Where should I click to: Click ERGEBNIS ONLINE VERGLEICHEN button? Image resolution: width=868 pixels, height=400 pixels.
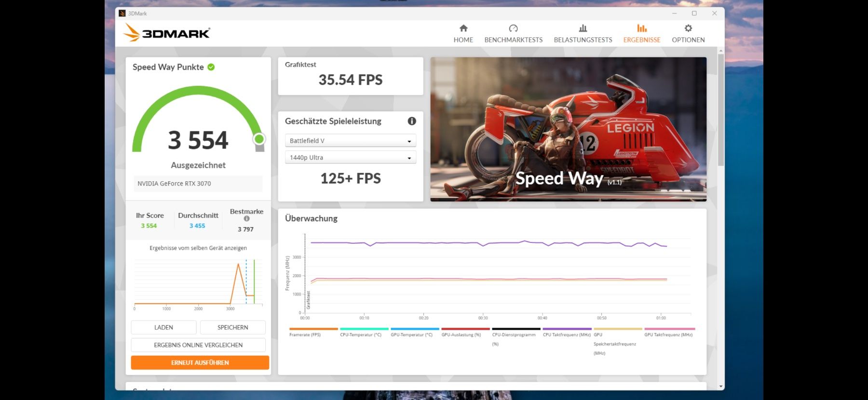pyautogui.click(x=198, y=345)
